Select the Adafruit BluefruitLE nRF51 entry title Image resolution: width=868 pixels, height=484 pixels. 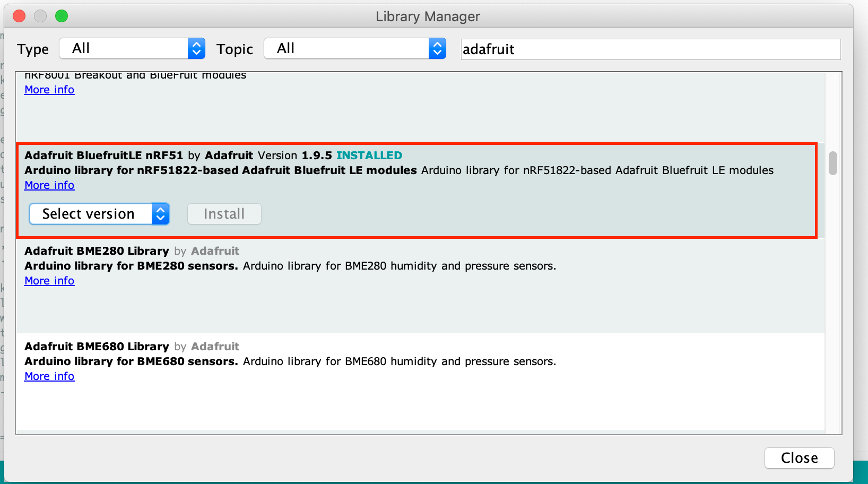click(x=103, y=155)
